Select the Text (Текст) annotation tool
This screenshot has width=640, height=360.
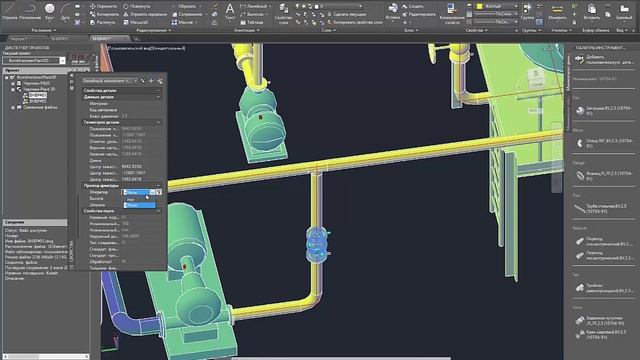pyautogui.click(x=230, y=11)
